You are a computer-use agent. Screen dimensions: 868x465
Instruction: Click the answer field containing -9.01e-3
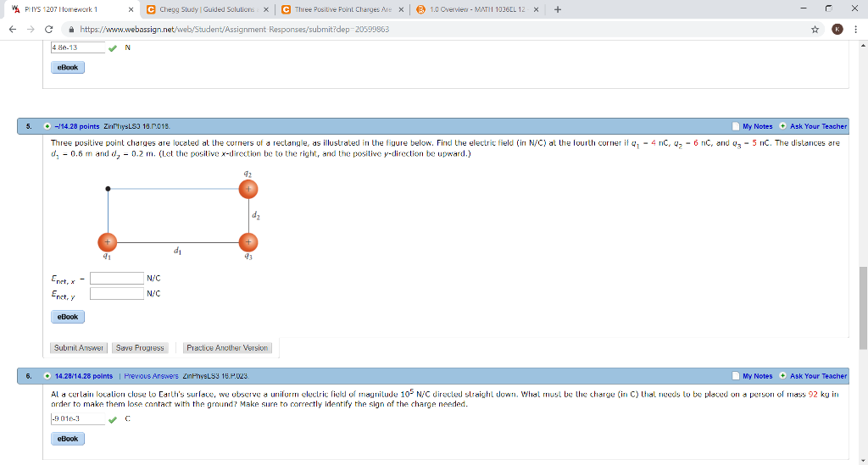coord(77,418)
